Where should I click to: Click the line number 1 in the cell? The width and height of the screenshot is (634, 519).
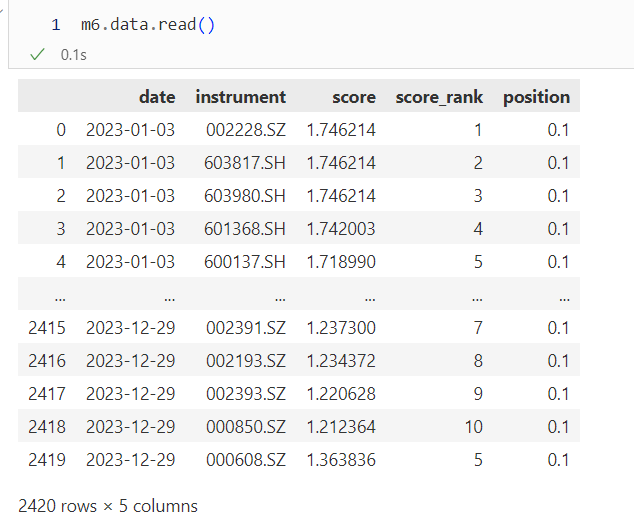tap(56, 25)
